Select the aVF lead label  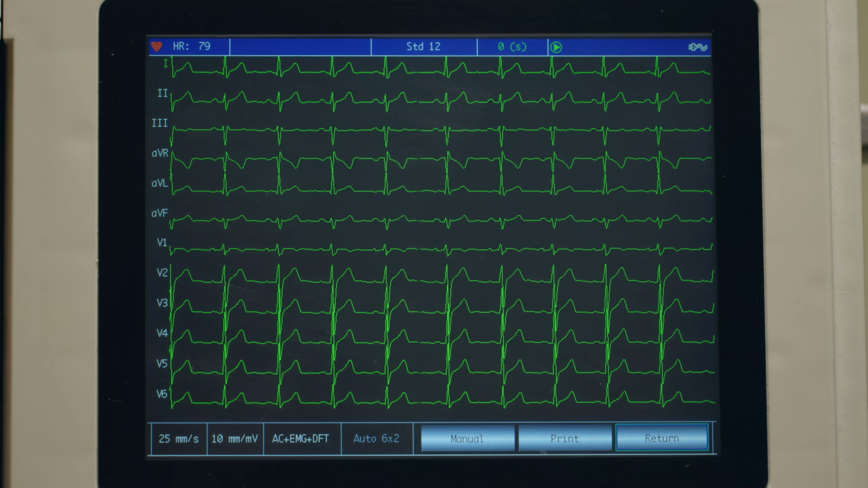(160, 213)
